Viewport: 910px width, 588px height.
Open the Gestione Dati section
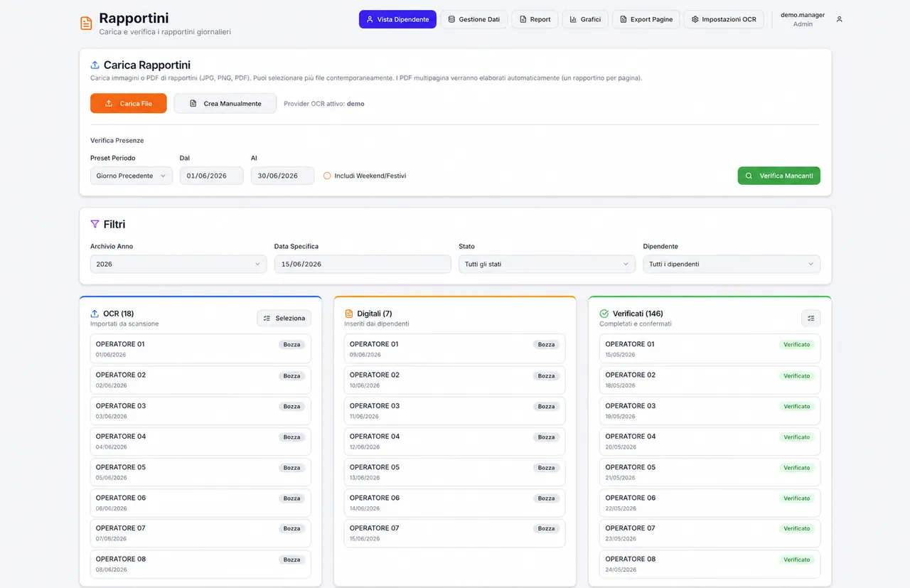point(474,19)
